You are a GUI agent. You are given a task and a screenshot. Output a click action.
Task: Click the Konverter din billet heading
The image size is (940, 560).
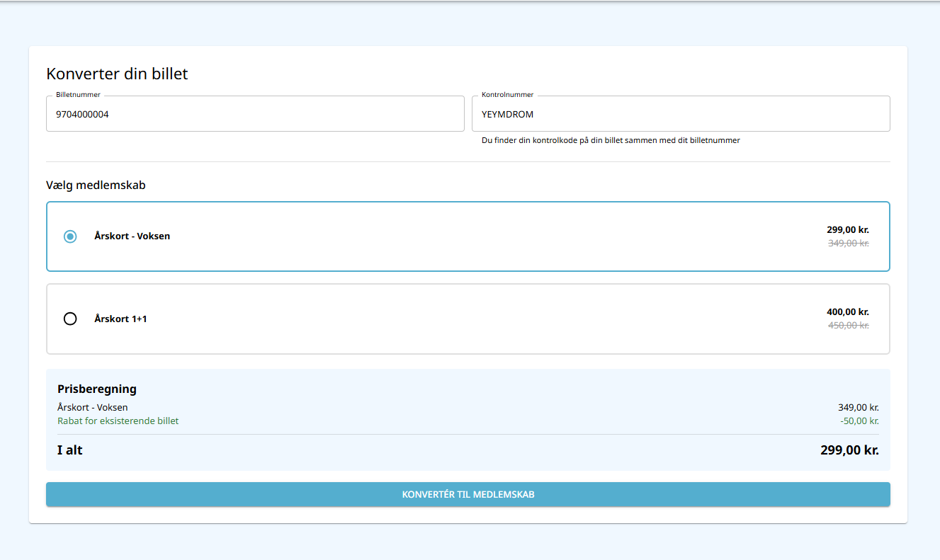pyautogui.click(x=117, y=74)
